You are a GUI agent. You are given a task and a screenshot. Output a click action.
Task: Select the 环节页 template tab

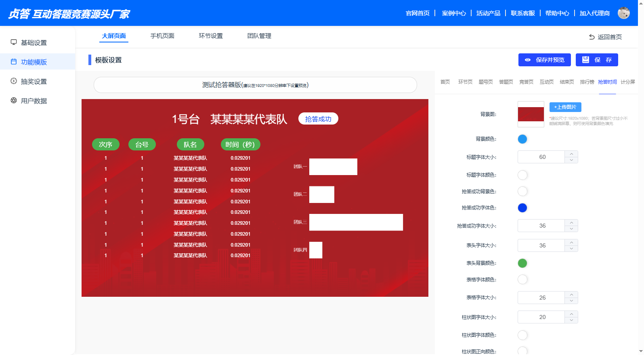465,82
